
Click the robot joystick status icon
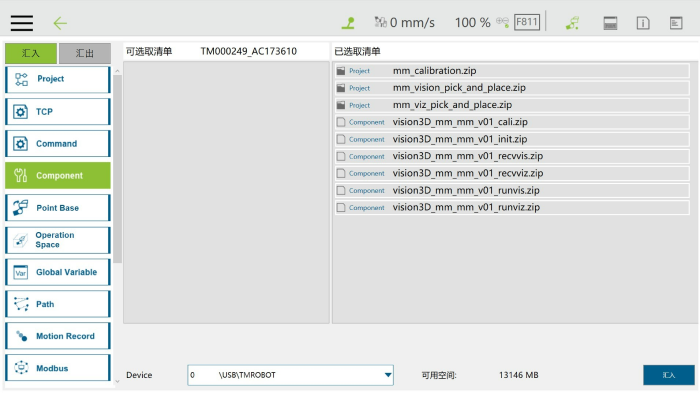(348, 23)
